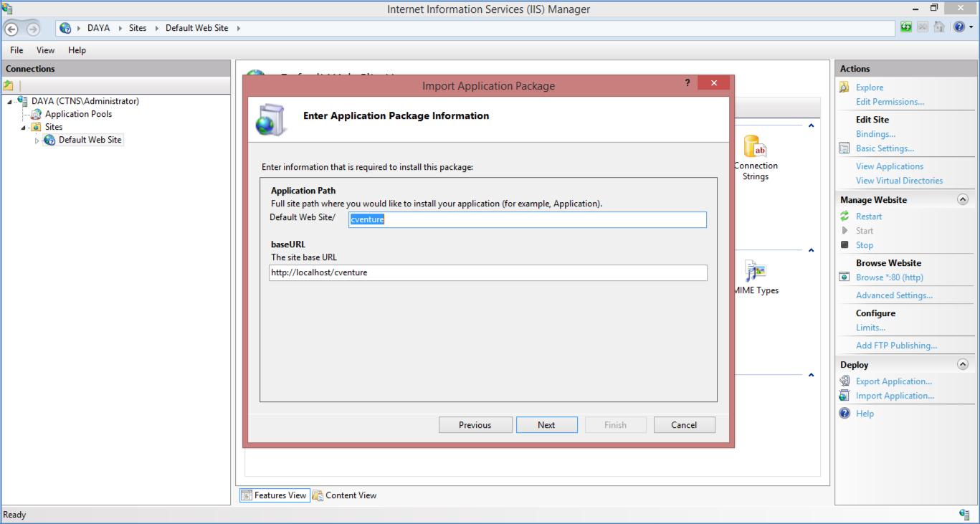Click the Cancel button
This screenshot has width=980, height=524.
click(x=684, y=425)
